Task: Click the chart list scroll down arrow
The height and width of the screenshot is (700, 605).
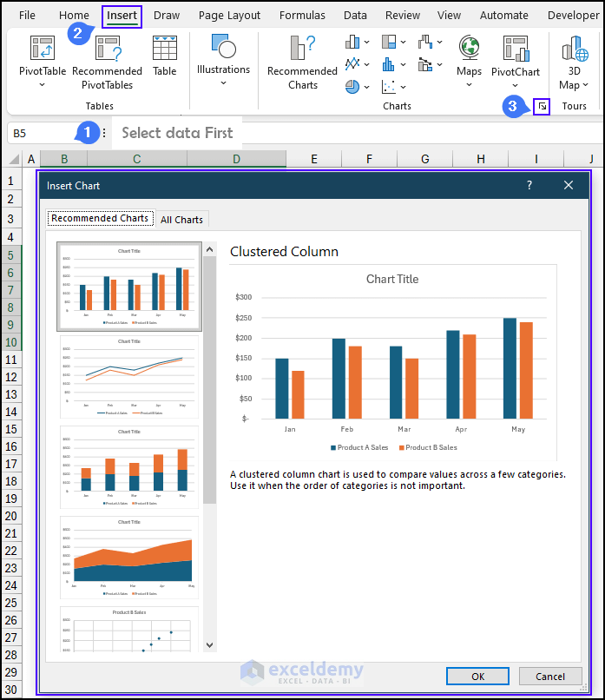Action: [210, 645]
